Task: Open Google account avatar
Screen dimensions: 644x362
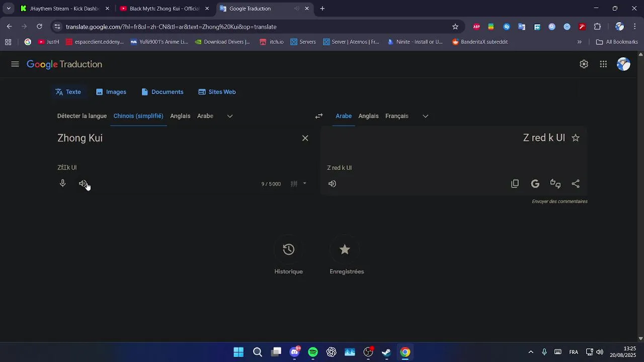Action: coord(623,64)
